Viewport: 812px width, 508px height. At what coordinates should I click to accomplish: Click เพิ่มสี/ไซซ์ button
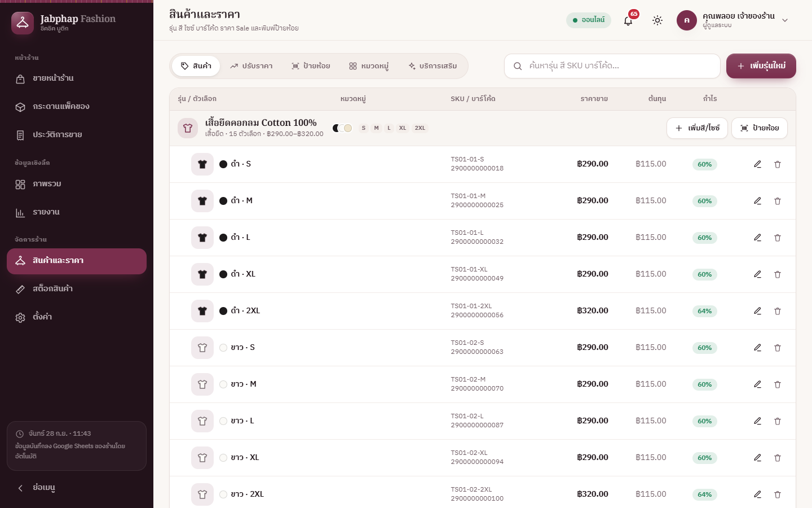(697, 128)
